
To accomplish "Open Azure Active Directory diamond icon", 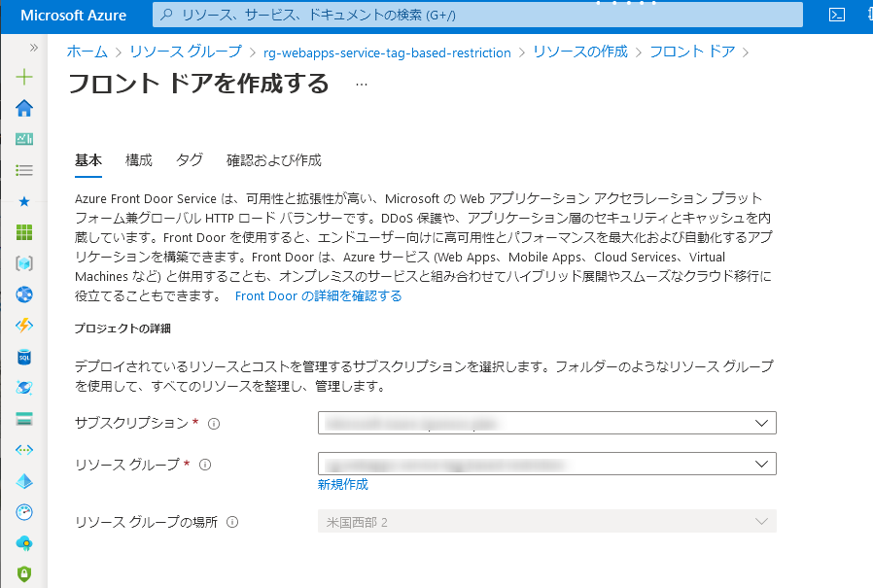I will coord(24,481).
